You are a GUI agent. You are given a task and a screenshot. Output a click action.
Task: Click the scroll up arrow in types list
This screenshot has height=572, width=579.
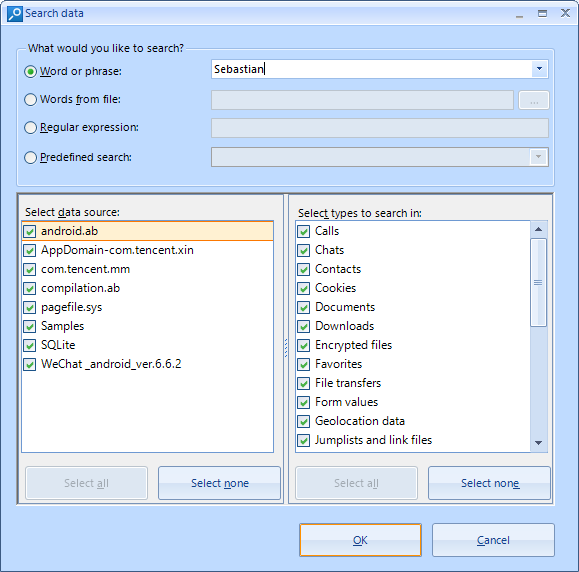point(538,229)
